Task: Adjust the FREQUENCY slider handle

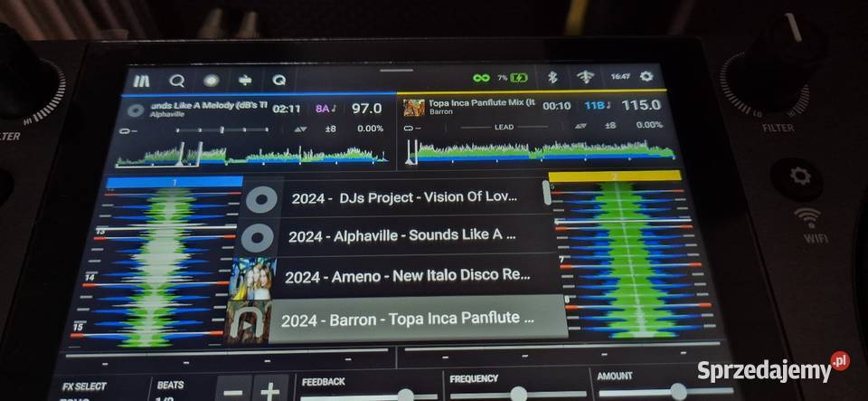Action: coord(519,394)
